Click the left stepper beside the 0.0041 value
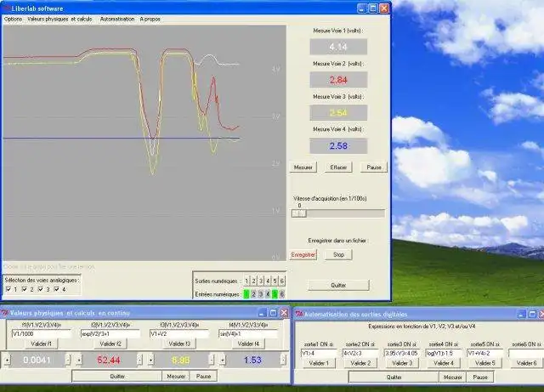 (x=8, y=361)
